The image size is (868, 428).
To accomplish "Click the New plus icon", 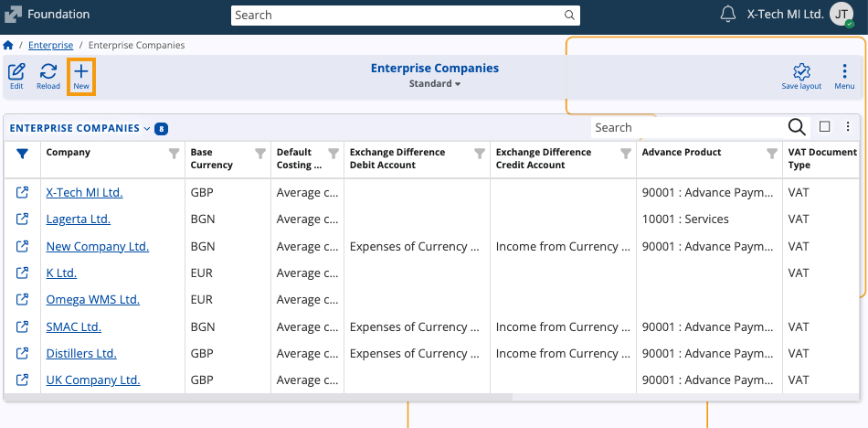I will 81,72.
